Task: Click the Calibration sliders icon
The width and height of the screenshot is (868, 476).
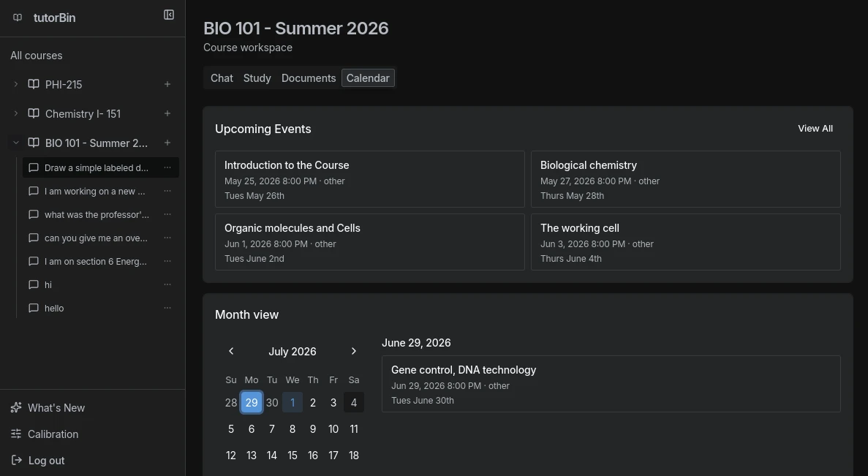Action: point(16,434)
